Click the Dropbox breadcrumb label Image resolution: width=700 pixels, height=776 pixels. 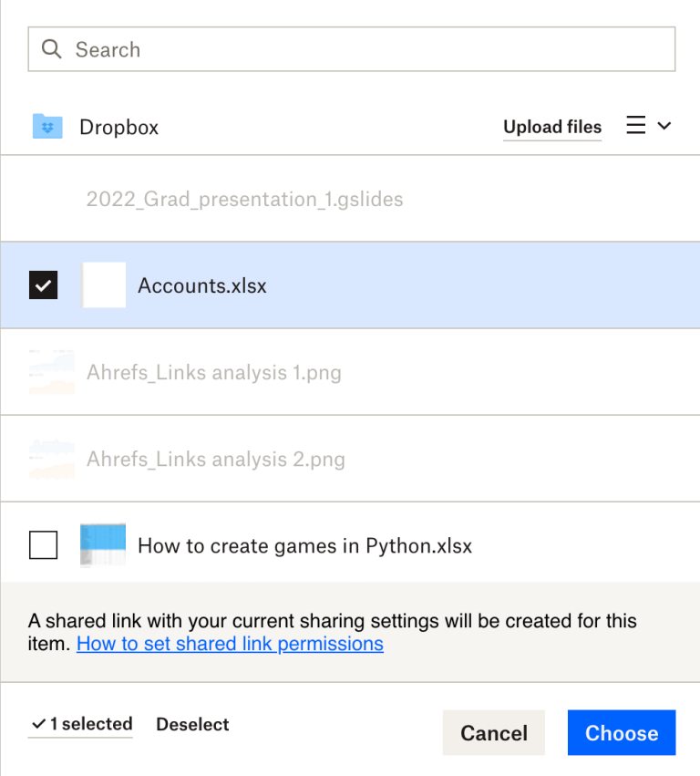(118, 127)
